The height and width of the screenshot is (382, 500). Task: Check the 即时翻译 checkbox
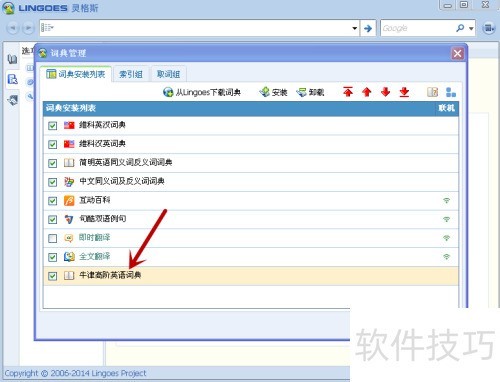[53, 238]
